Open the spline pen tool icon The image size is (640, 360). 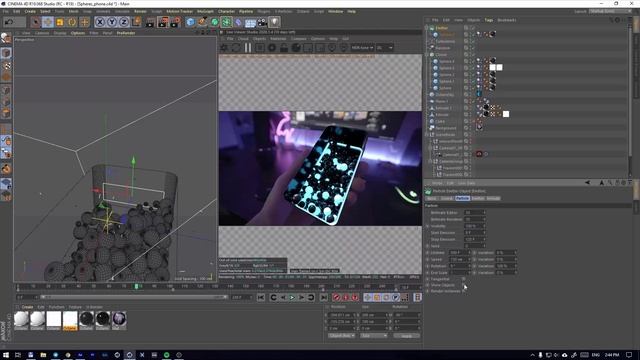pos(202,22)
